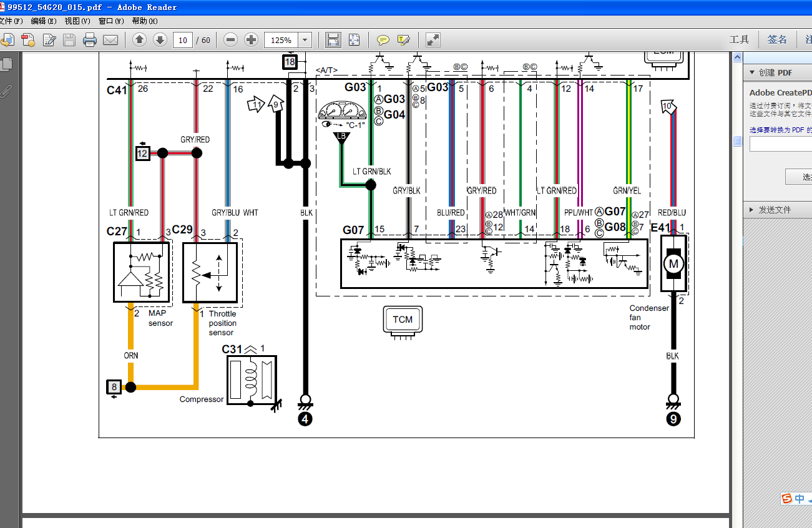Open the 编辑(E) menu
This screenshot has height=528, width=812.
tap(44, 21)
